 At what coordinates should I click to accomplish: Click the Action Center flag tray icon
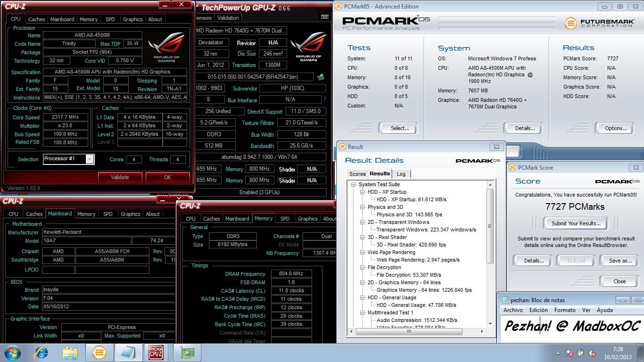click(x=570, y=353)
